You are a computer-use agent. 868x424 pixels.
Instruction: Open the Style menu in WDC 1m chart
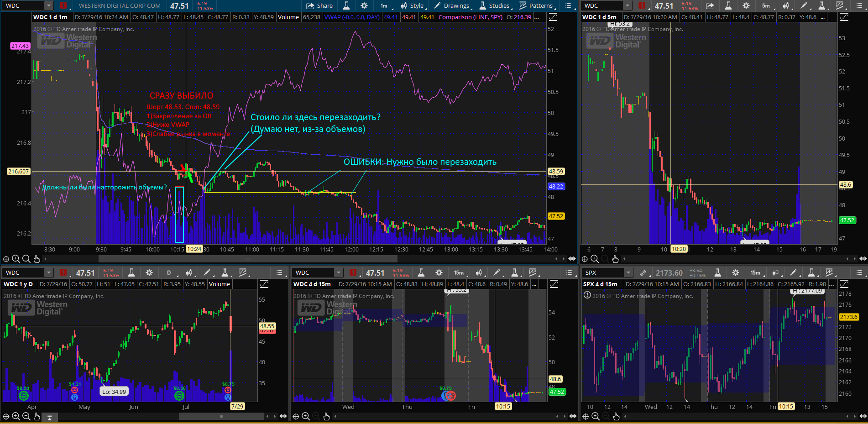click(413, 5)
